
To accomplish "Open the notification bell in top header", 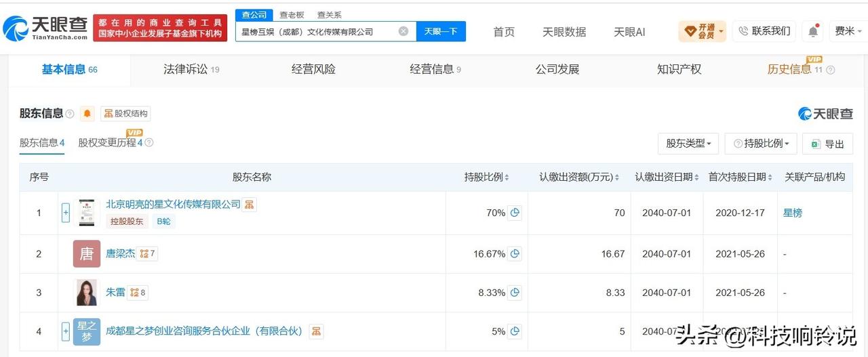I will click(x=812, y=31).
